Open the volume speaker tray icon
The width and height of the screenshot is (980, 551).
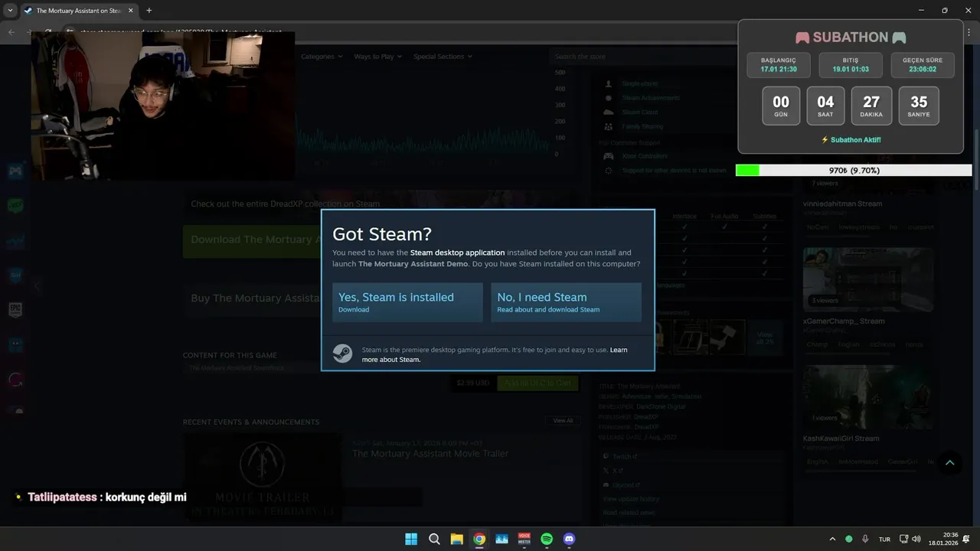[x=916, y=539]
